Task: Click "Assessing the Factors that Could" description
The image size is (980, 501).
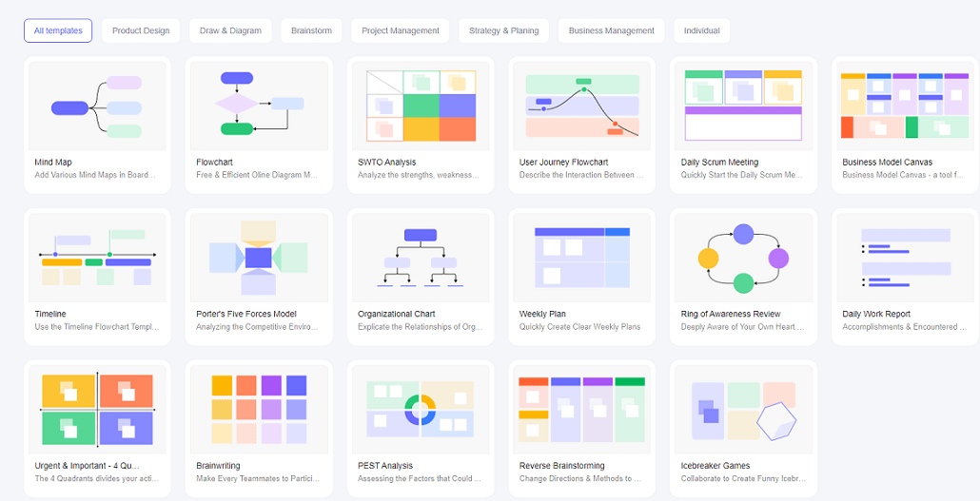Action: coord(420,479)
